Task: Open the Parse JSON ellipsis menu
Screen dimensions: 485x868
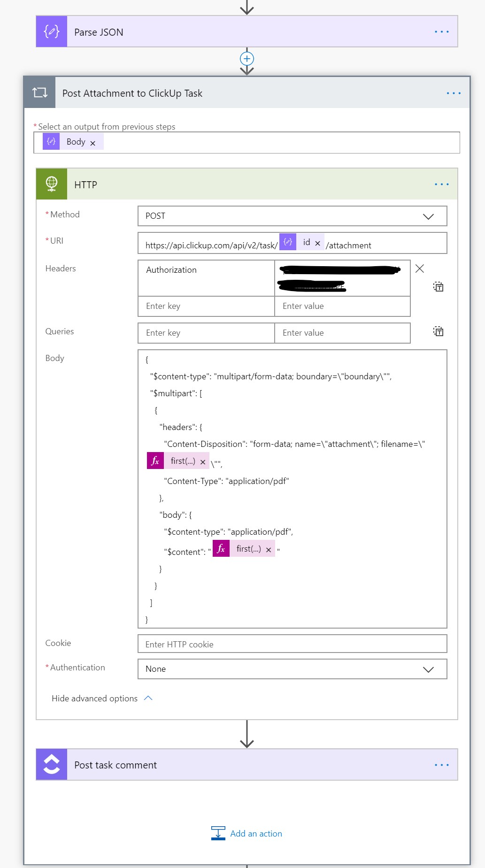Action: pos(441,32)
